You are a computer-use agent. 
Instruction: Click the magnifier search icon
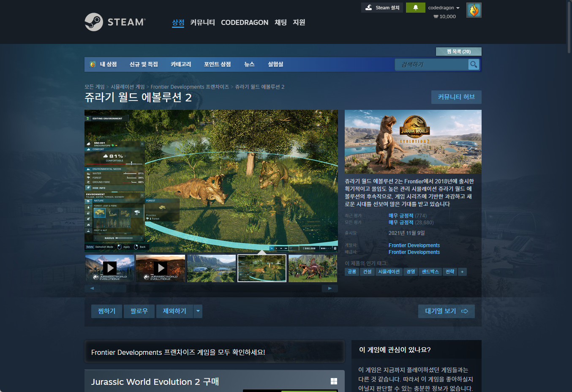pos(474,64)
